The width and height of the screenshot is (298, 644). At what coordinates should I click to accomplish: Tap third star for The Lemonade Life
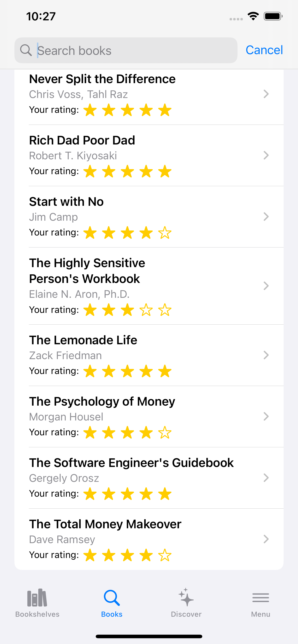point(127,371)
